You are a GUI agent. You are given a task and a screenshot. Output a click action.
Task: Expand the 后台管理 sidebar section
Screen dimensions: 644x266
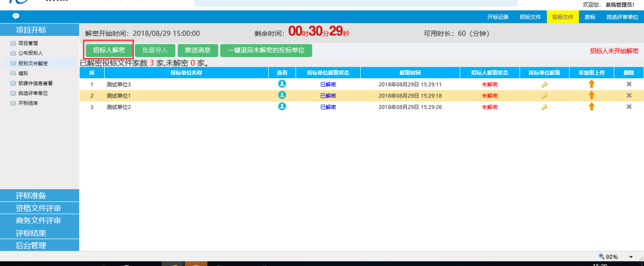[31, 245]
